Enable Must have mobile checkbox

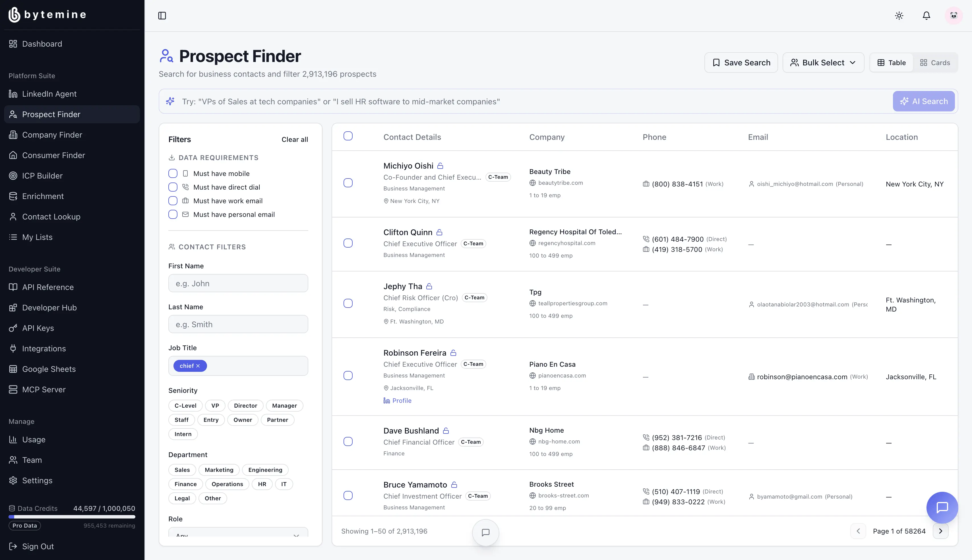click(173, 173)
